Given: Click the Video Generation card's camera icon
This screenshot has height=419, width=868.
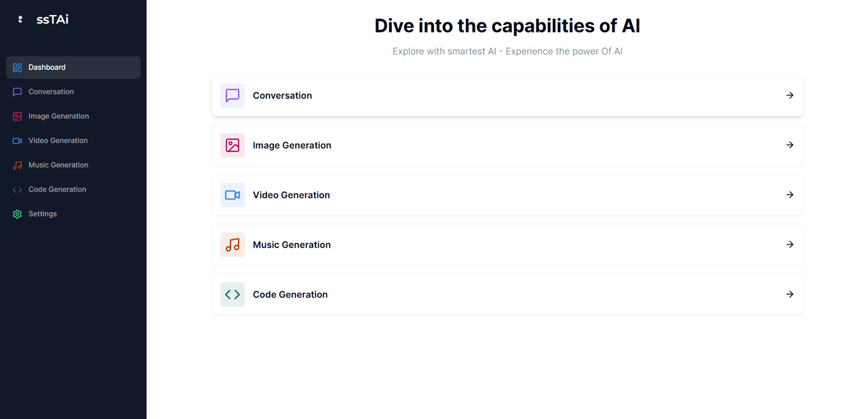Looking at the screenshot, I should click(233, 195).
